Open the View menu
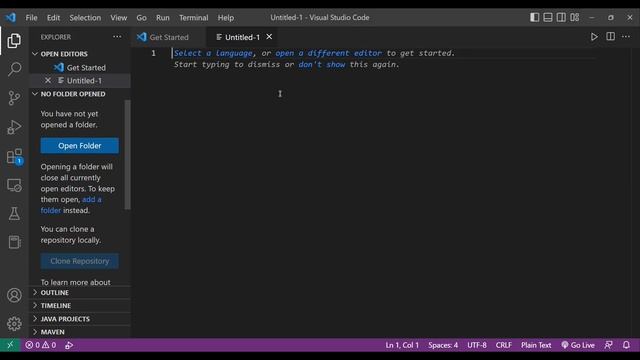Screen dimensions: 640x360 point(118,18)
